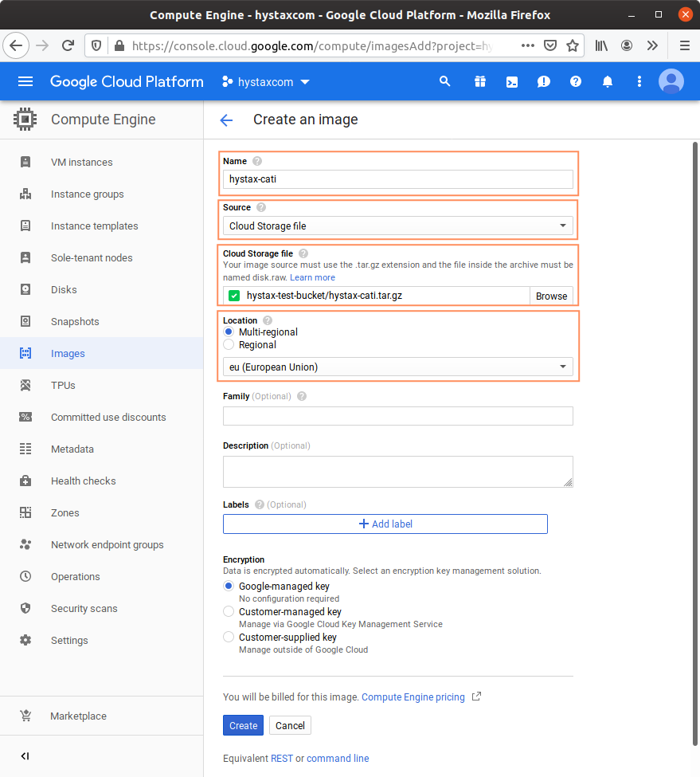700x777 pixels.
Task: Open the hamburger navigation menu
Action: [25, 81]
